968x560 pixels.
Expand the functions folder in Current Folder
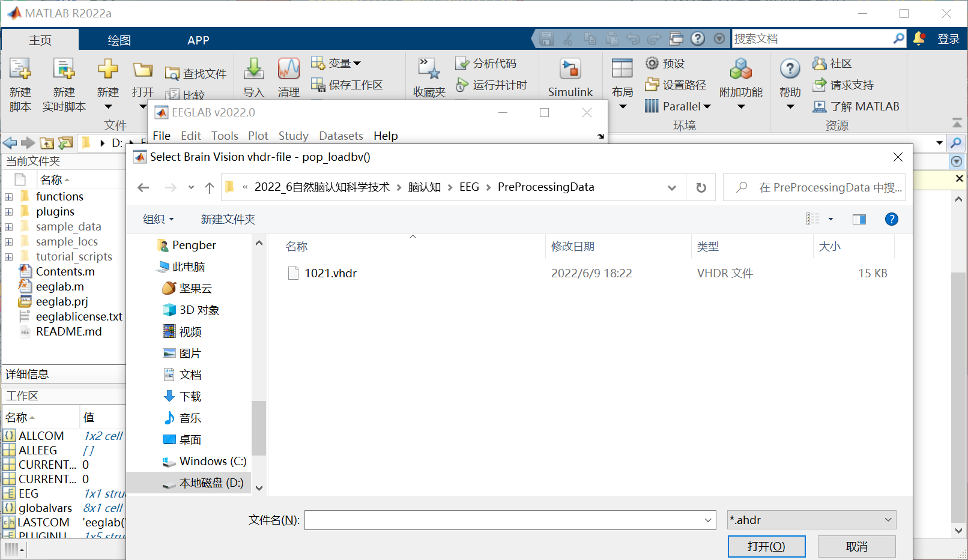pyautogui.click(x=8, y=196)
